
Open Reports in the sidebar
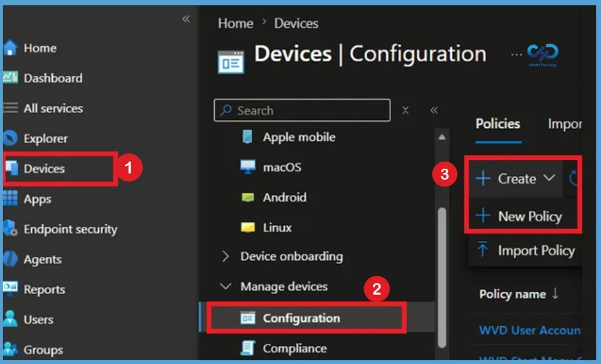44,289
